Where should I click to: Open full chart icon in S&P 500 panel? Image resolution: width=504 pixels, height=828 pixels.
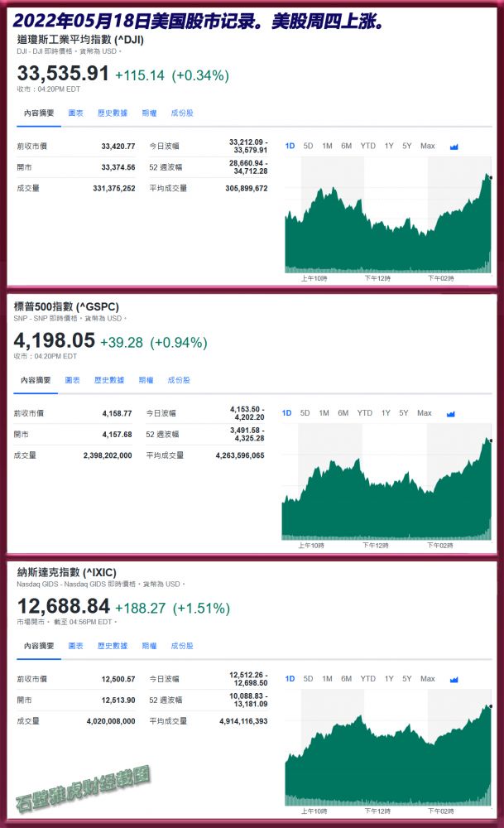(x=451, y=413)
